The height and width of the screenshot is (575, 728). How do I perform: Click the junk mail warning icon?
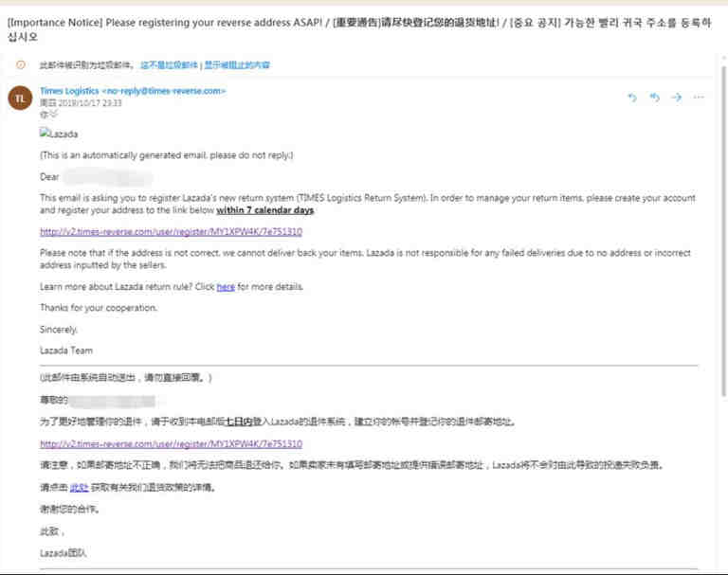tap(21, 64)
